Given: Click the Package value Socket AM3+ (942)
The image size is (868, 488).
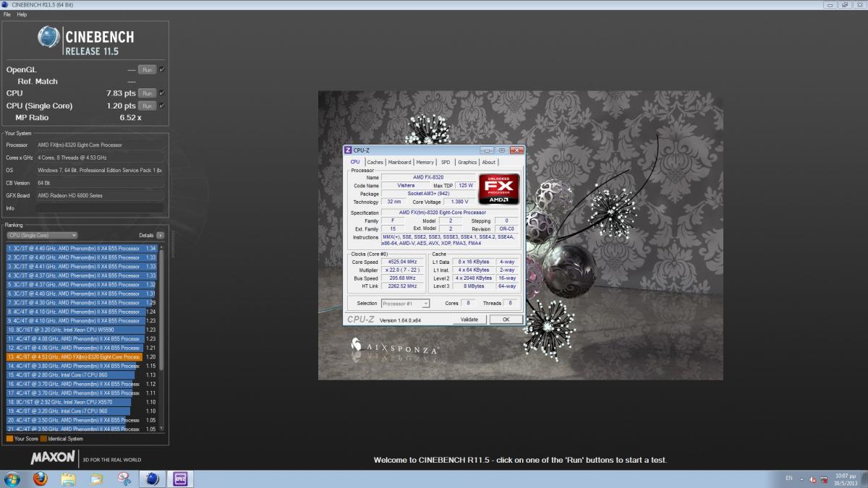Looking at the screenshot, I should click(428, 194).
